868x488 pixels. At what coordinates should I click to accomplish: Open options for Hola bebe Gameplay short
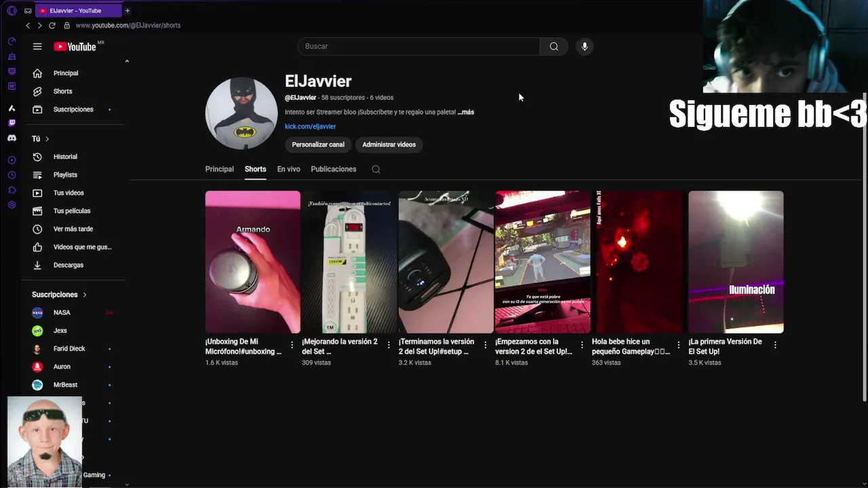point(678,345)
